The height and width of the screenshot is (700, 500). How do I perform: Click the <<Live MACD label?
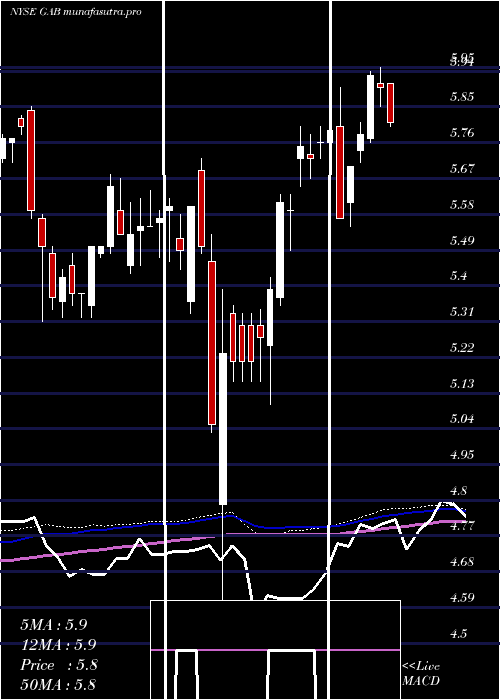point(421,674)
